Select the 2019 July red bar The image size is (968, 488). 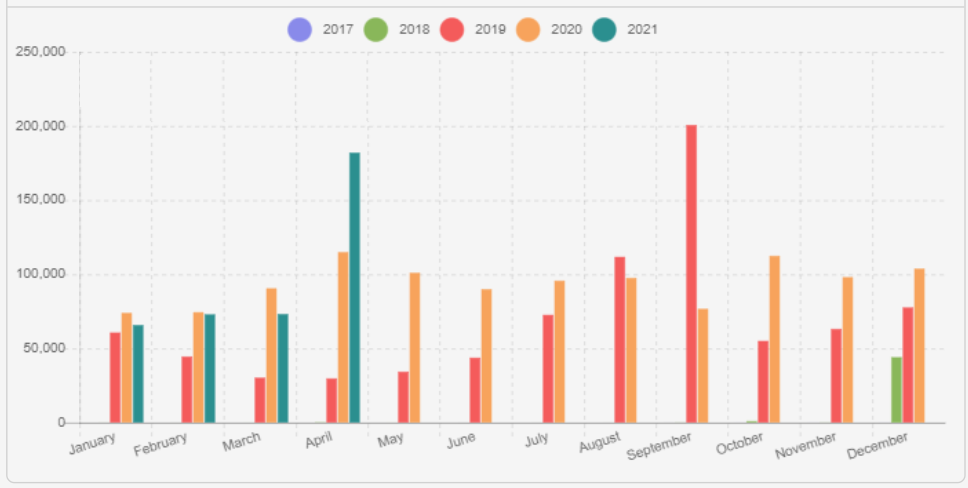click(548, 369)
